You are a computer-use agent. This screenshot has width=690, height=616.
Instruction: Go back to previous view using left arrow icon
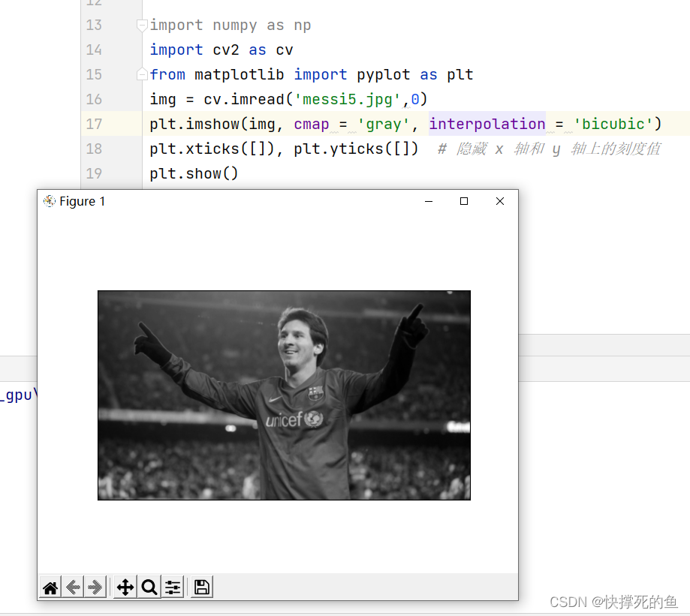pyautogui.click(x=72, y=587)
